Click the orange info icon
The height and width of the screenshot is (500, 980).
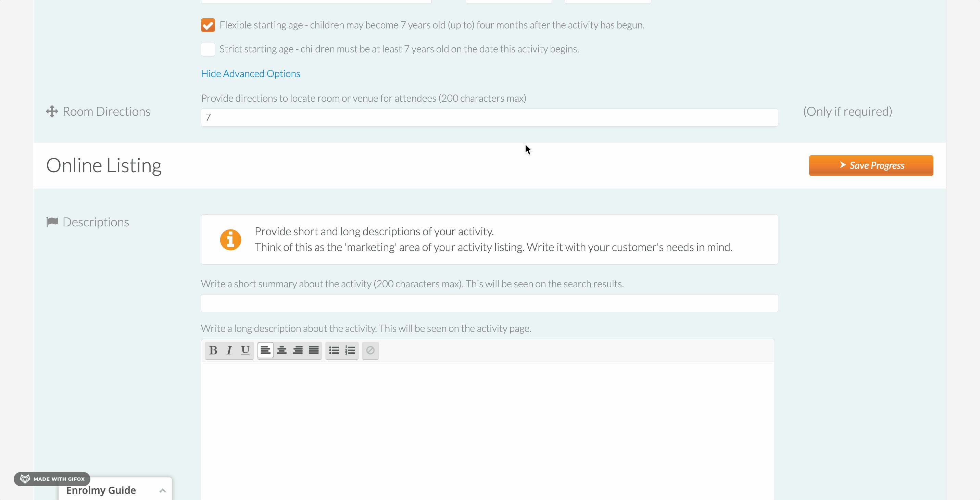[230, 240]
